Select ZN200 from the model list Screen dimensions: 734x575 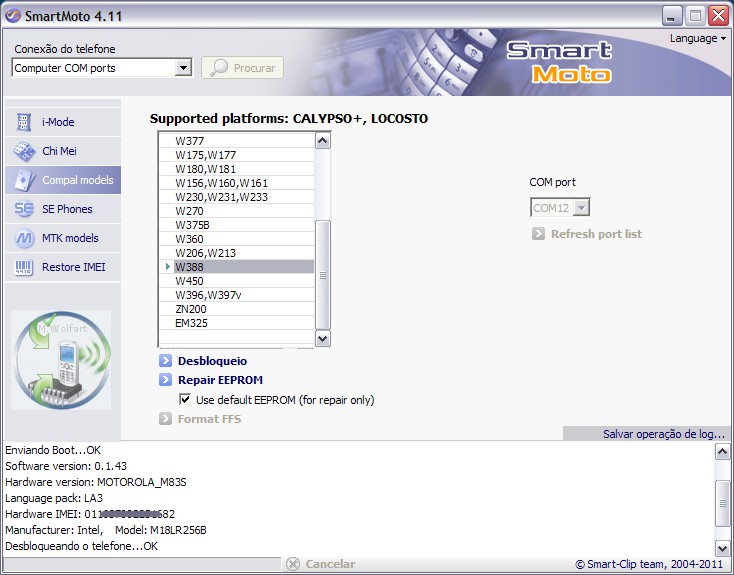pos(192,309)
